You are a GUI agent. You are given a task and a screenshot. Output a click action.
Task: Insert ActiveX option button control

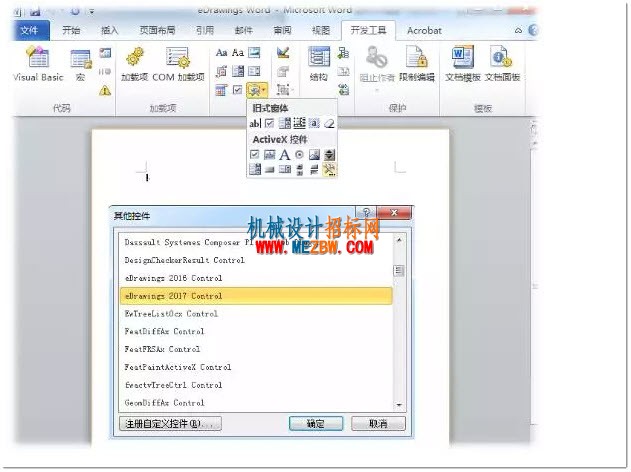pyautogui.click(x=299, y=155)
